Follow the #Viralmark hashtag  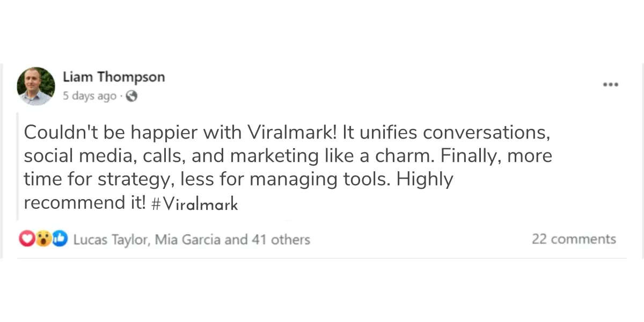tap(194, 204)
